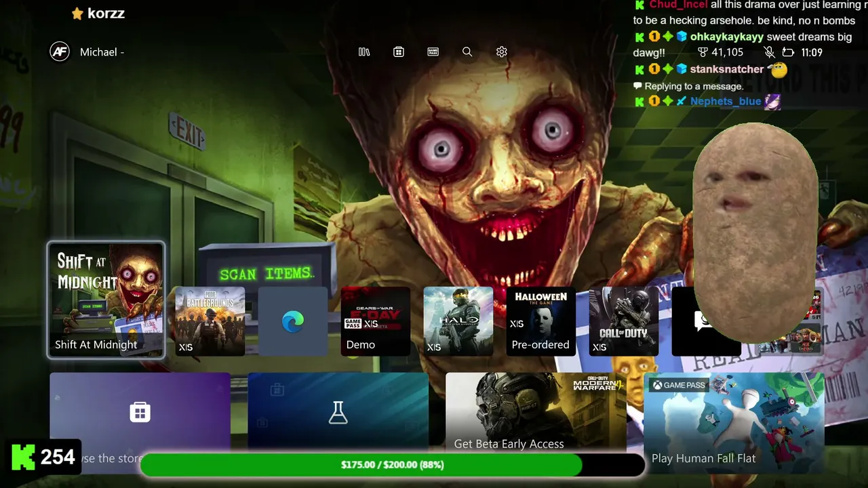The width and height of the screenshot is (868, 488).
Task: Launch the Halo tile
Action: 458,321
